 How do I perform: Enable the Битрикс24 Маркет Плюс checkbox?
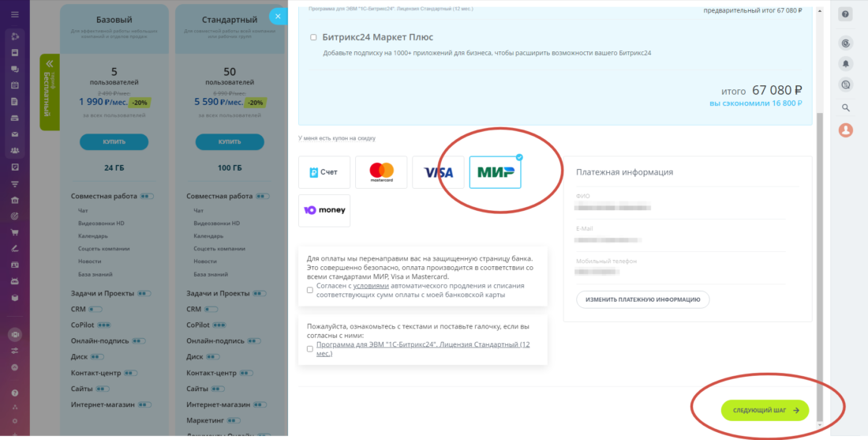[x=313, y=37]
